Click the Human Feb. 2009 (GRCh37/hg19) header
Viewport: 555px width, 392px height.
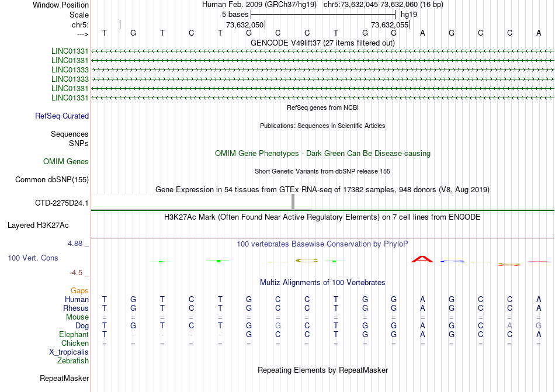click(x=259, y=5)
